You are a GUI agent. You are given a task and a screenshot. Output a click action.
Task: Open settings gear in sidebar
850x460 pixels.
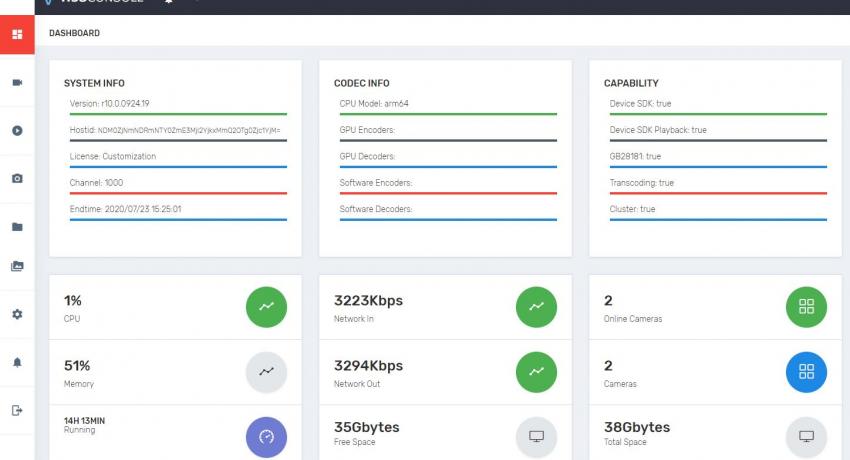tap(17, 314)
